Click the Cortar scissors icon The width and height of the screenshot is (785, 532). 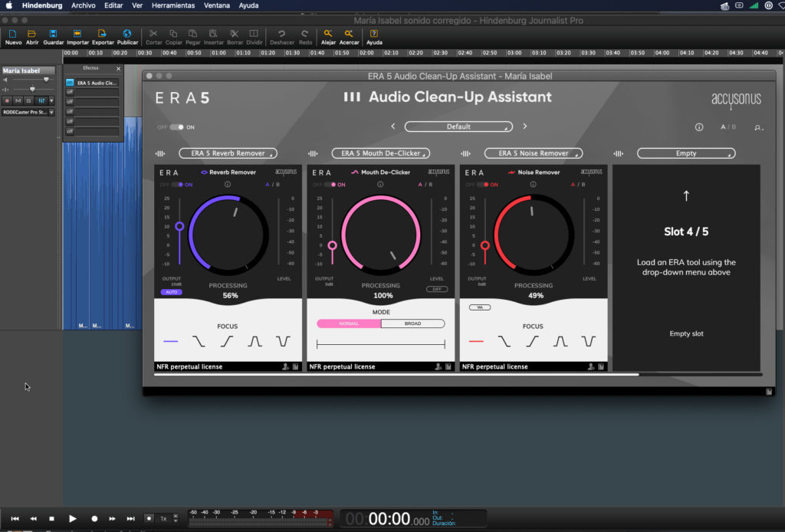153,34
